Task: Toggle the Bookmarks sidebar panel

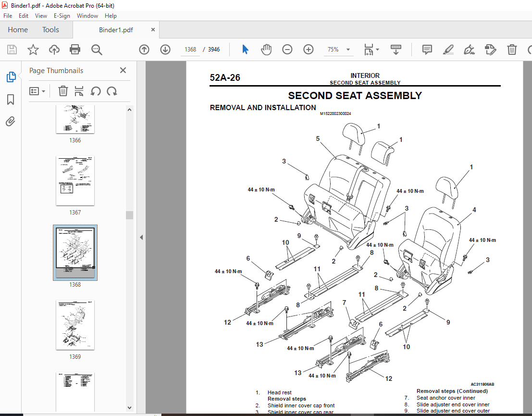Action: pyautogui.click(x=11, y=100)
